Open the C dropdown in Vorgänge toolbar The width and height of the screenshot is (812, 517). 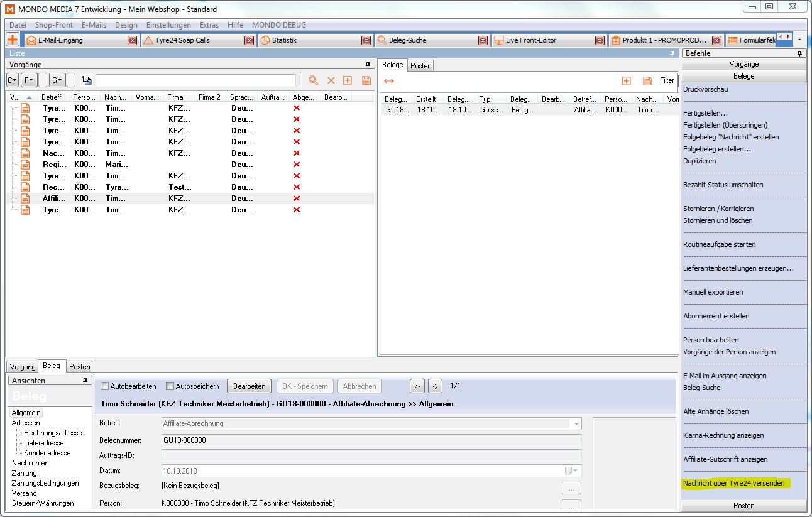coord(13,80)
